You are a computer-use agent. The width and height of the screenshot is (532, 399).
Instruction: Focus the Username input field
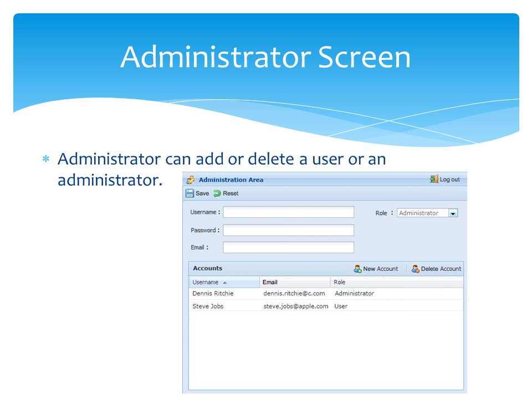coord(288,212)
